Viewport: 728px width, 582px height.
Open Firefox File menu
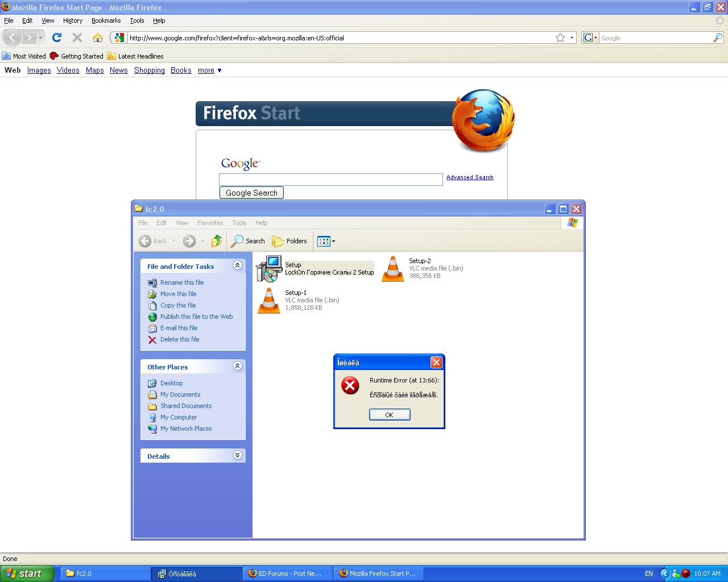tap(9, 20)
